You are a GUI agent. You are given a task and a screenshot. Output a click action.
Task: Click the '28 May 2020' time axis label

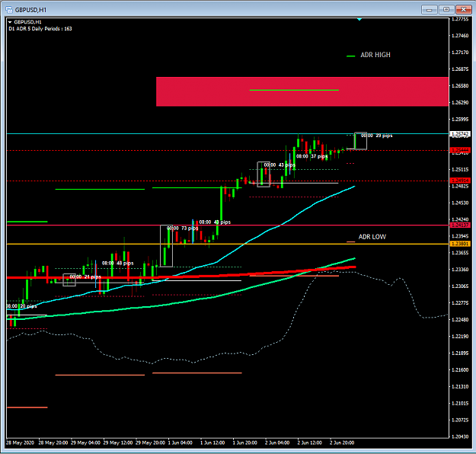(x=20, y=443)
